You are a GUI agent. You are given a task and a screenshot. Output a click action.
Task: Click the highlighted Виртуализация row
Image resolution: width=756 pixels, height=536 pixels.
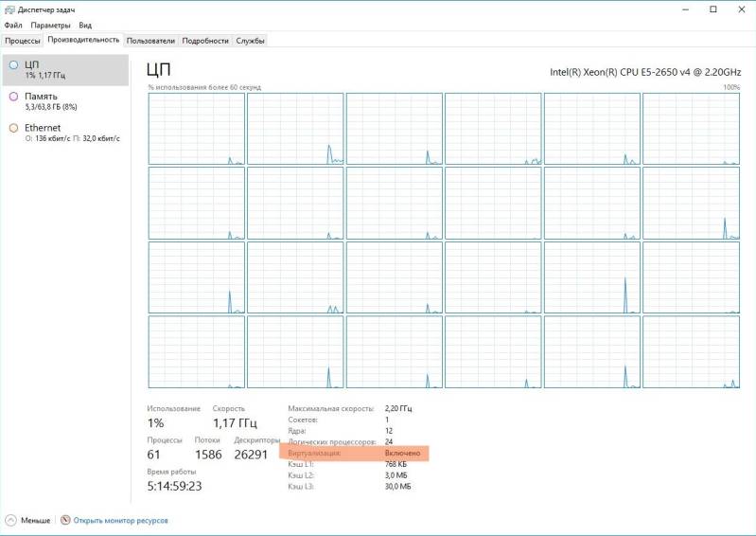[x=355, y=454]
